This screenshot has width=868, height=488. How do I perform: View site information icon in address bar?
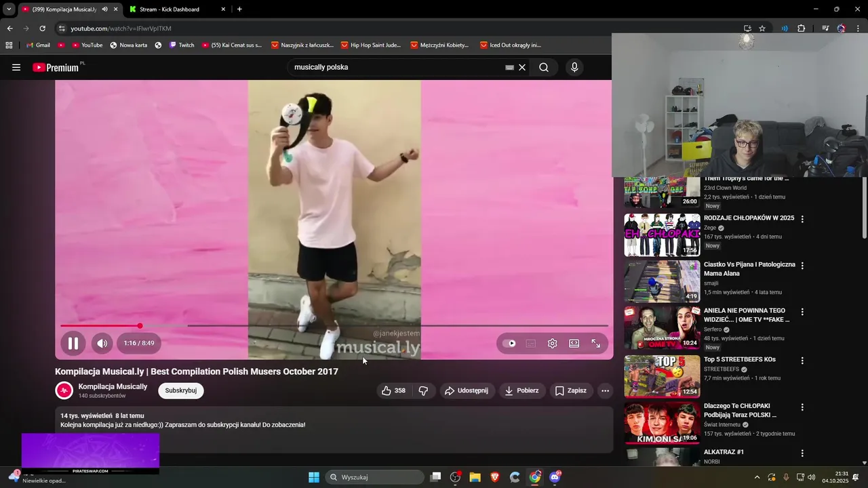pyautogui.click(x=62, y=28)
